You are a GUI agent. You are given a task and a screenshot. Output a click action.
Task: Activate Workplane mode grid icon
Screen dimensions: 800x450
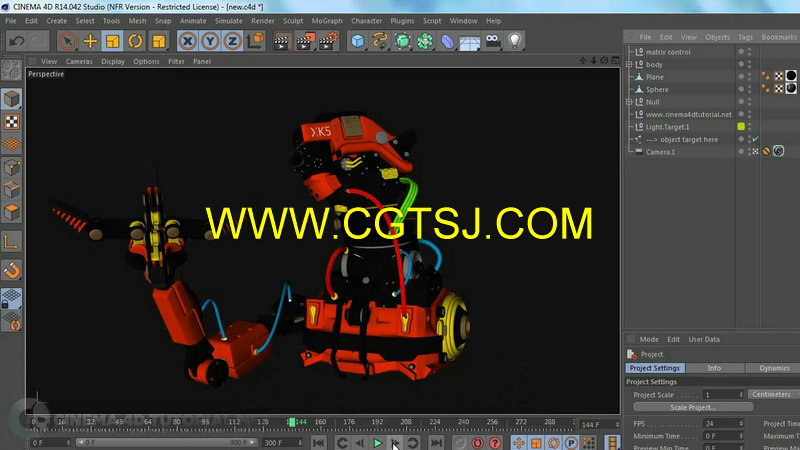coord(12,144)
